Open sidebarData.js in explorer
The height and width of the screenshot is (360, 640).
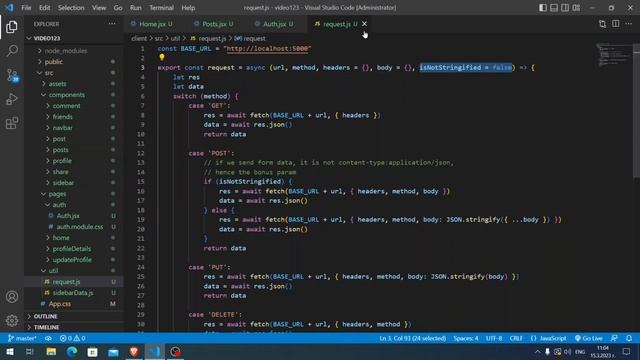pos(73,293)
